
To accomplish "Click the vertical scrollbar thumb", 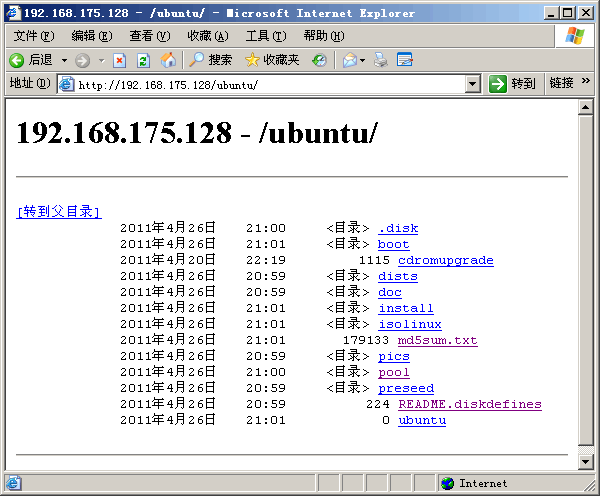I will click(585, 280).
